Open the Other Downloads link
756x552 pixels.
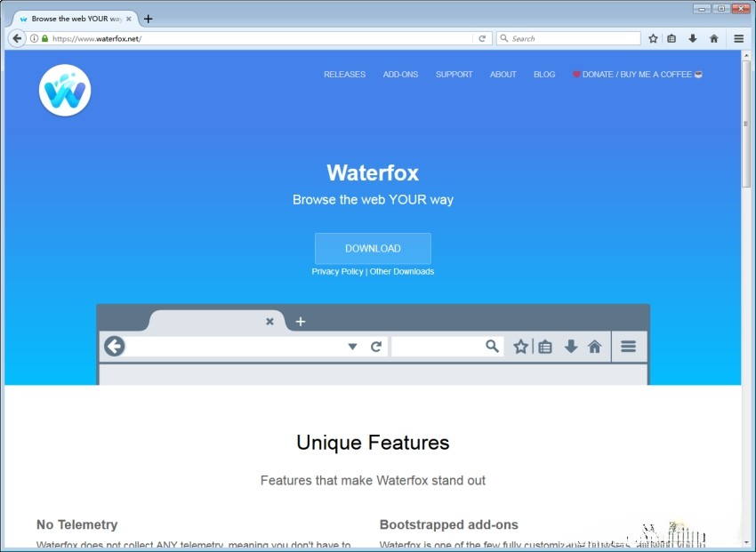(x=403, y=271)
